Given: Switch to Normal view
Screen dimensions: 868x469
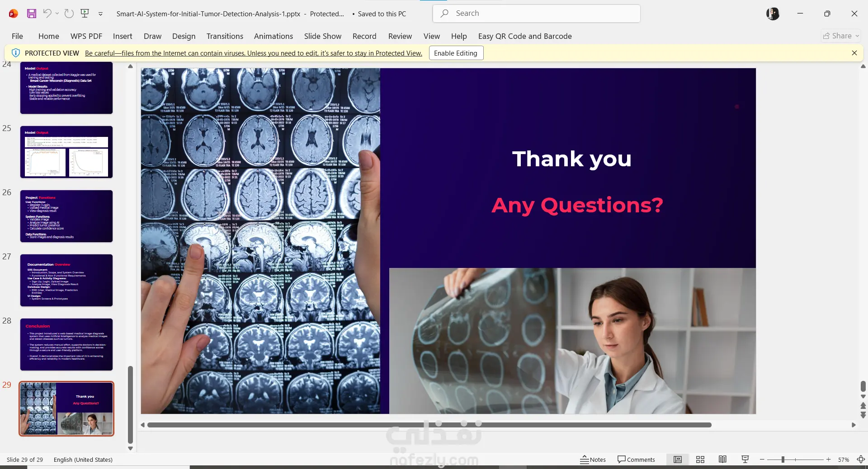Looking at the screenshot, I should 678,460.
